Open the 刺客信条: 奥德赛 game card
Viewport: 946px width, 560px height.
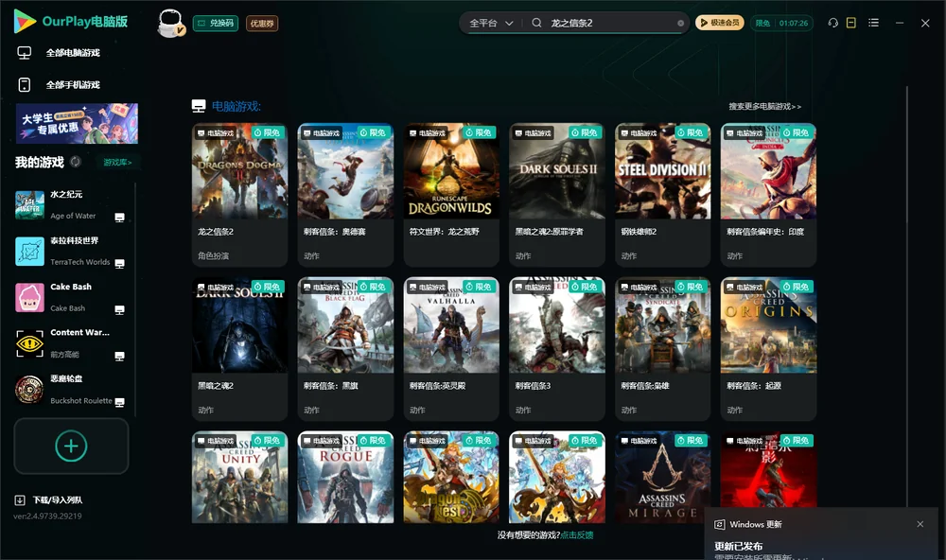345,195
